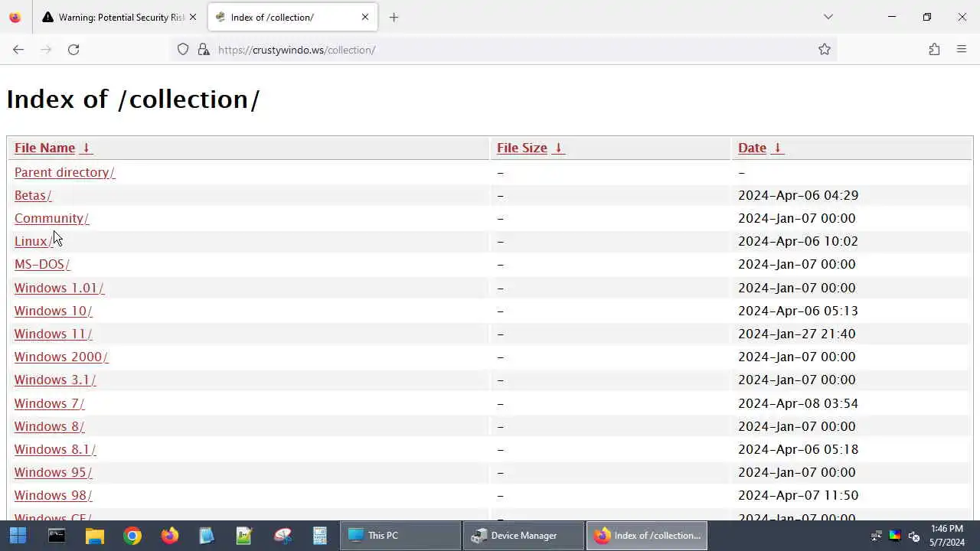Image resolution: width=980 pixels, height=551 pixels.
Task: Sort descending arrow next to Date
Action: (777, 148)
